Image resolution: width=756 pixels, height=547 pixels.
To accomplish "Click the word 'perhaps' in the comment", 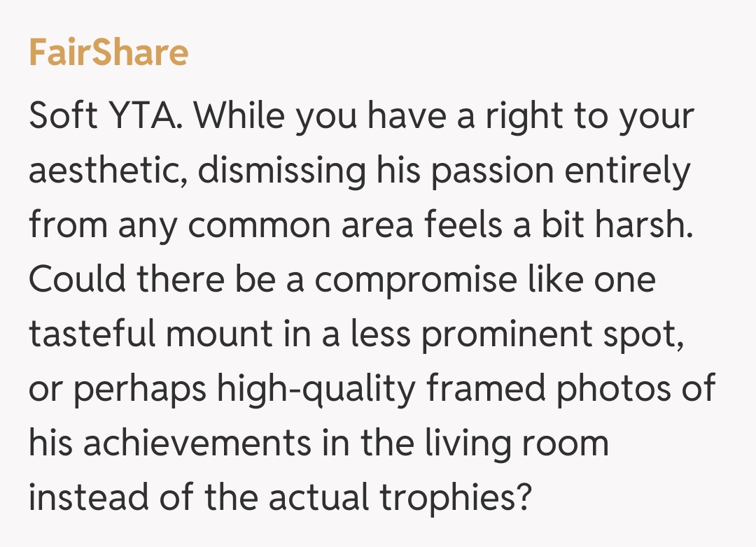I will (140, 389).
